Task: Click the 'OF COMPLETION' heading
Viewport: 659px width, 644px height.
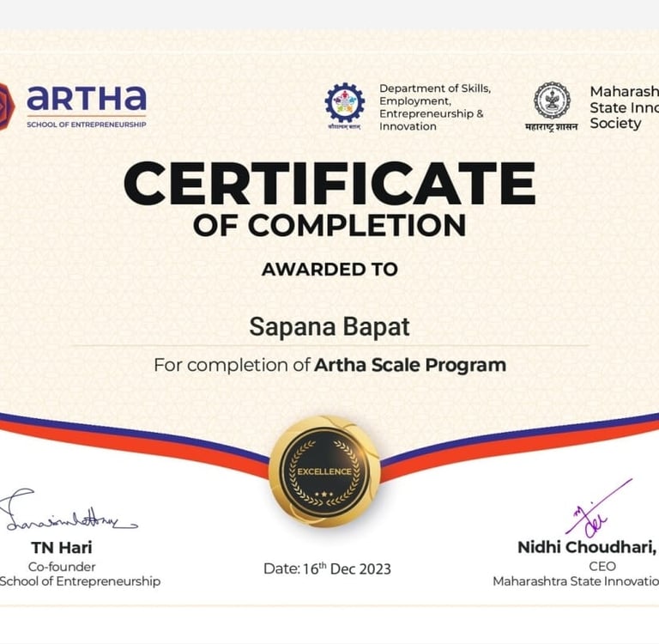Action: 329,225
